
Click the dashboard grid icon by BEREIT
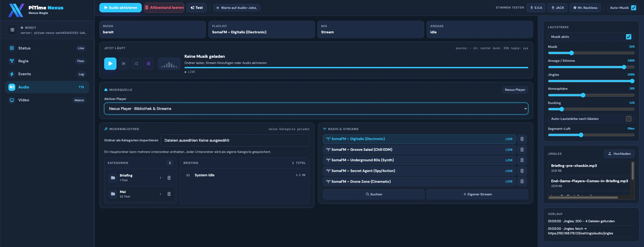12,30
